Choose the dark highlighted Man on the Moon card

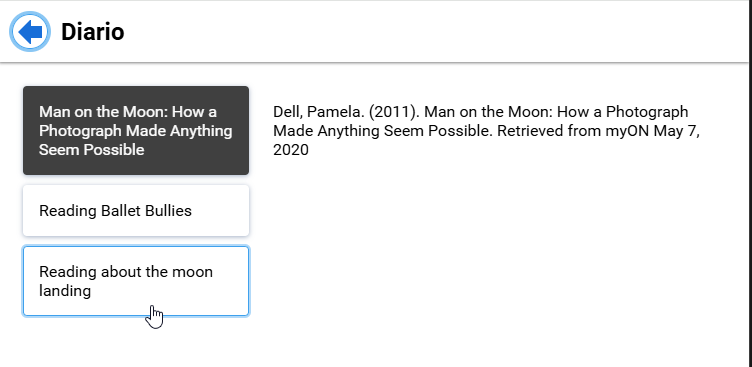(x=136, y=130)
